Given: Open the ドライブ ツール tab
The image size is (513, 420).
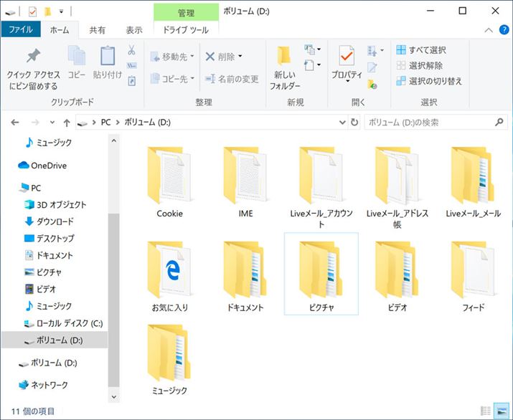Looking at the screenshot, I should (x=186, y=30).
